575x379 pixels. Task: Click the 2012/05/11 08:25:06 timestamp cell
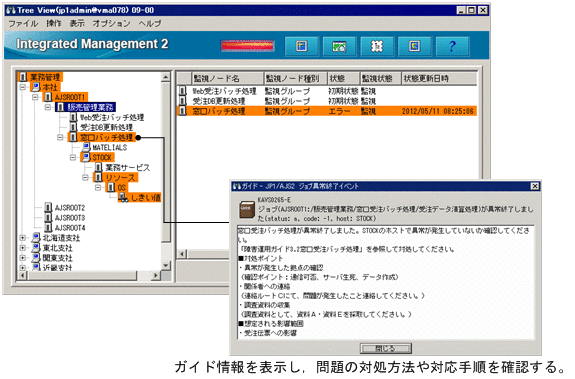pos(438,111)
